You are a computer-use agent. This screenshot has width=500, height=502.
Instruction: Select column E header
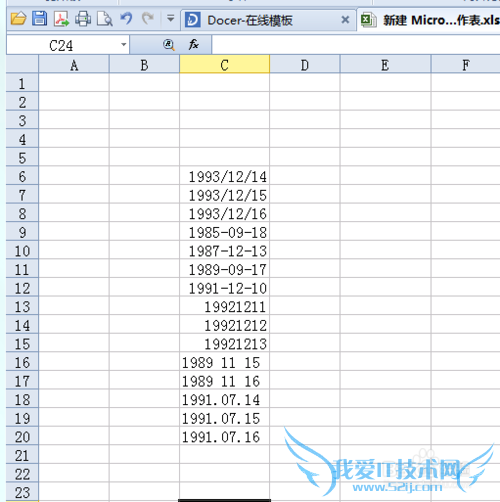(385, 64)
